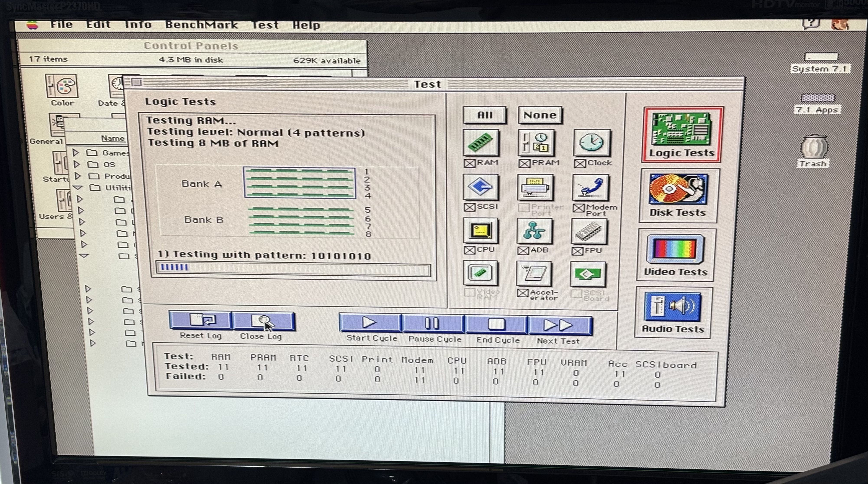The image size is (868, 484).
Task: Open the Help menu
Action: (x=306, y=25)
